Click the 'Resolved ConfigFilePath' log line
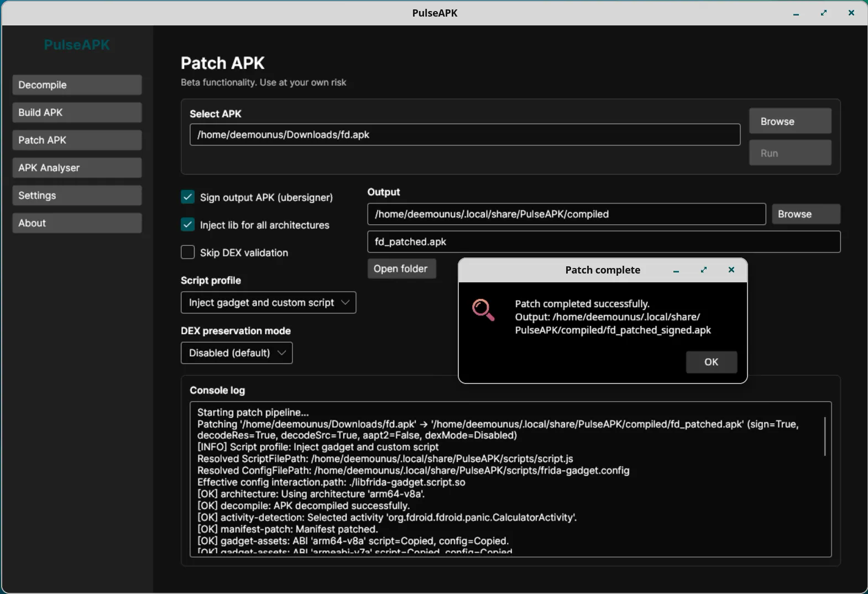The height and width of the screenshot is (594, 868). [x=414, y=470]
